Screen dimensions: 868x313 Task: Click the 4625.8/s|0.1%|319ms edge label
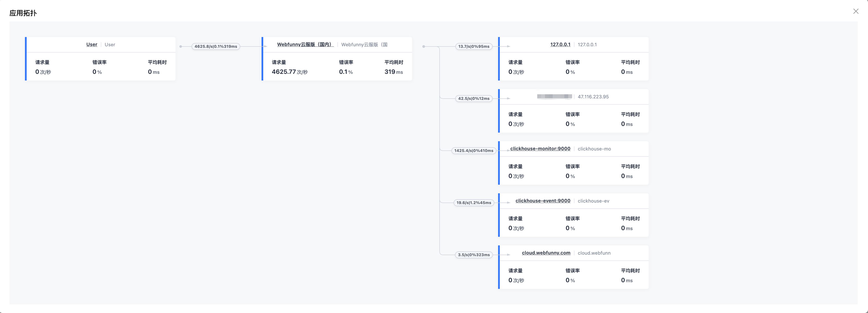(x=216, y=46)
